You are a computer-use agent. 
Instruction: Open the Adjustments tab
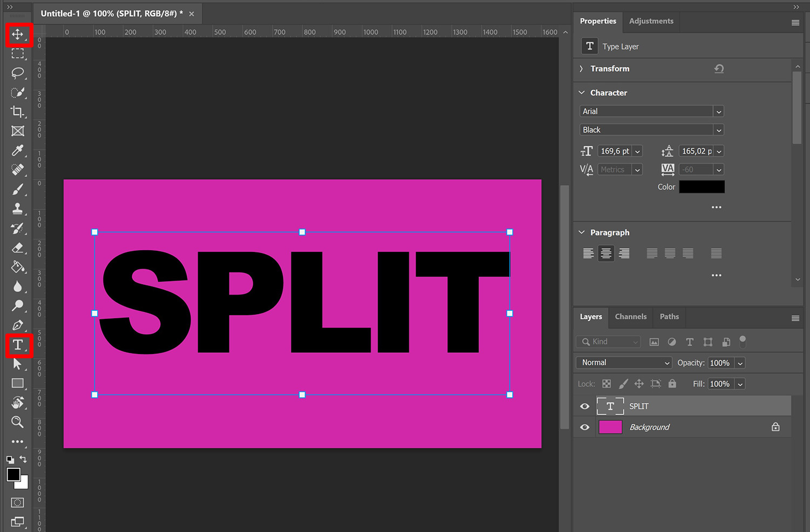point(651,21)
